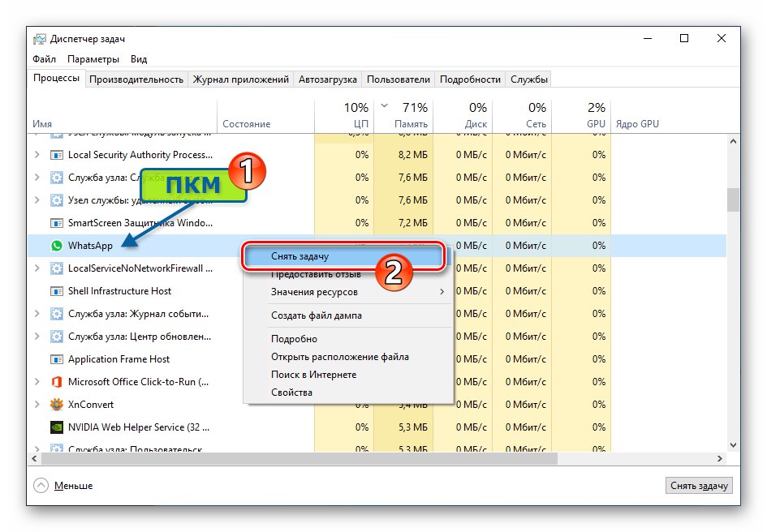Open the Автозагрузка tab
The image size is (767, 532).
click(328, 79)
